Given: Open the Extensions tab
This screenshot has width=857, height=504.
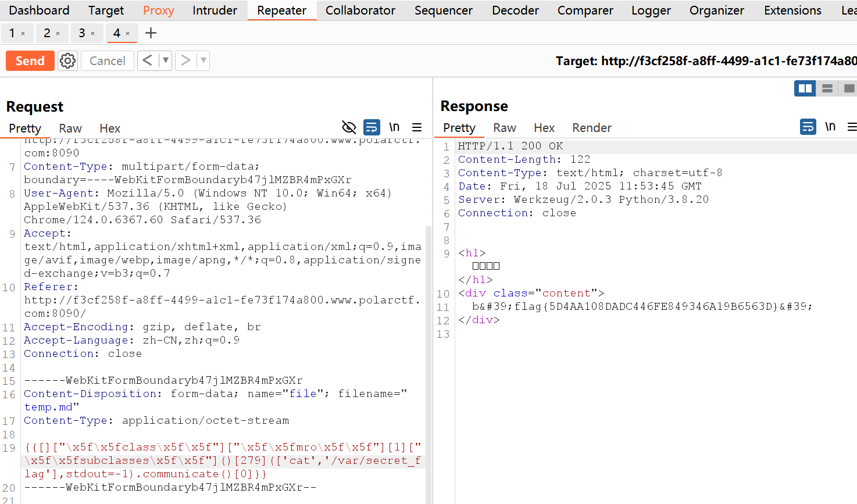Looking at the screenshot, I should pos(793,10).
